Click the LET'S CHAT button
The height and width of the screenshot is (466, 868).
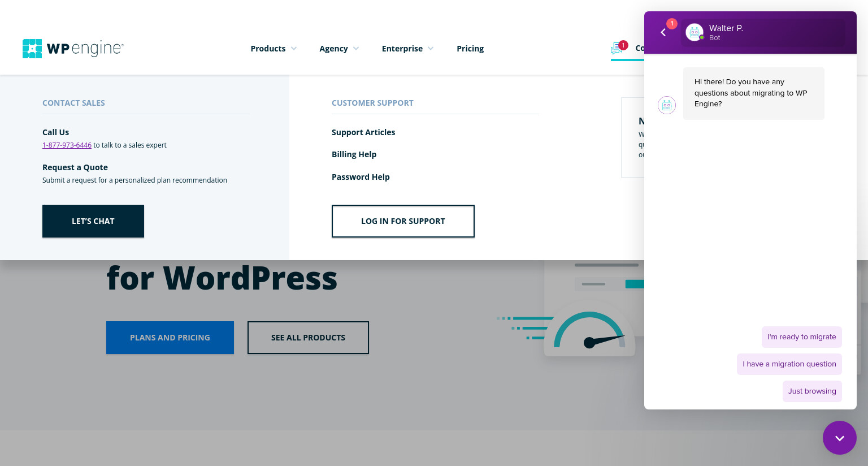click(x=93, y=221)
